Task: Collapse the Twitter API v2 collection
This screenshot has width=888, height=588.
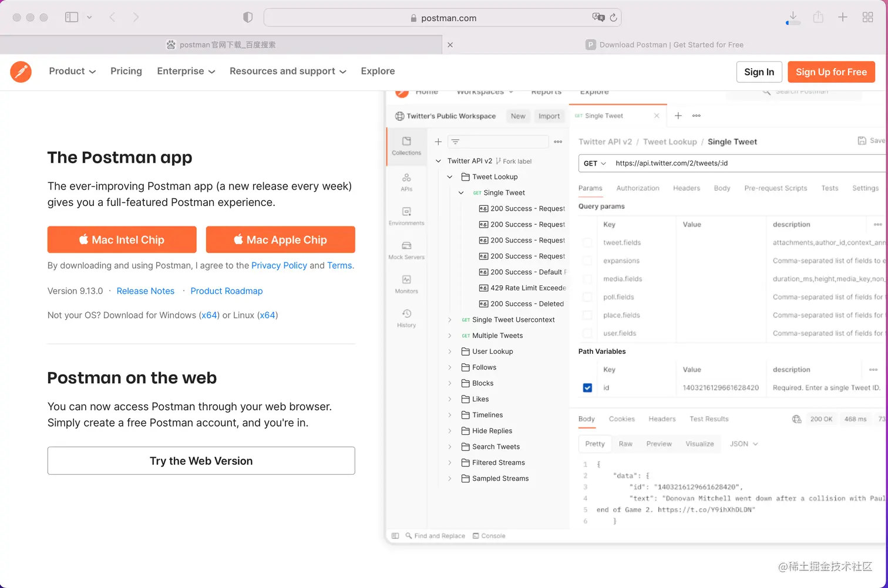Action: point(438,161)
